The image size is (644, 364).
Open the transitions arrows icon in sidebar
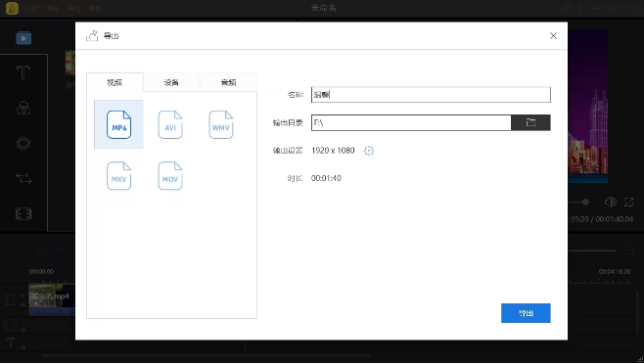click(23, 178)
